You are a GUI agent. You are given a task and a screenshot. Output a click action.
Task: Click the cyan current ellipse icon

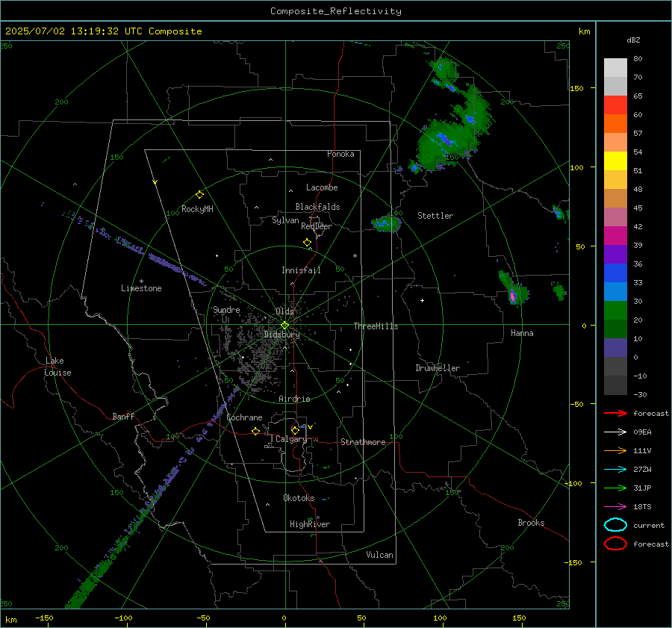[615, 525]
